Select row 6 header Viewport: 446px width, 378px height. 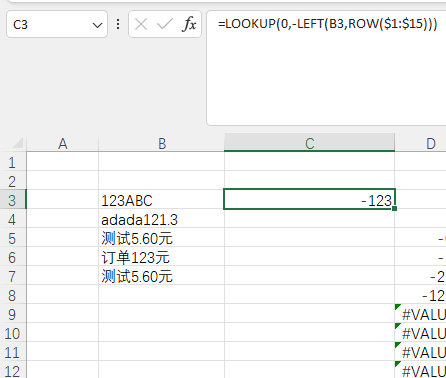tap(12, 257)
